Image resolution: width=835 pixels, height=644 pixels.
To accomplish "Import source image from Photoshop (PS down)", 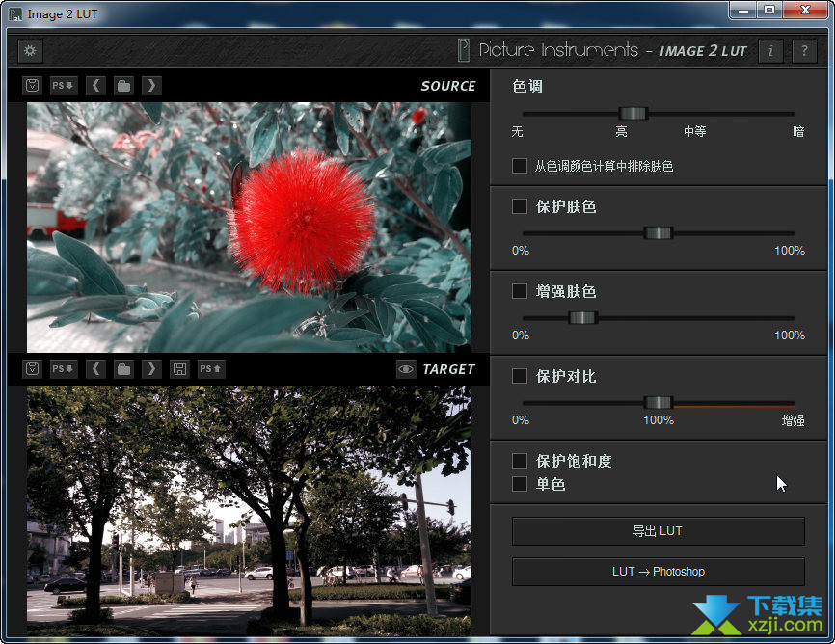I will point(63,85).
